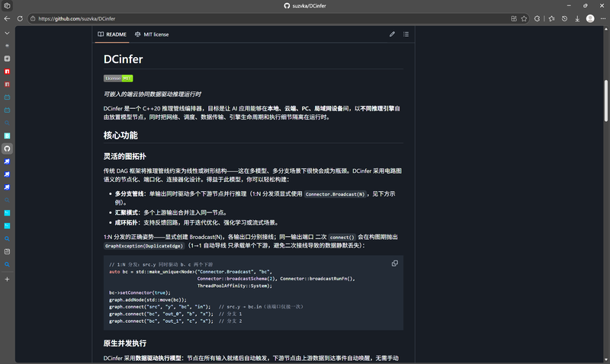Open the split screen apps icon in address bar
610x364 pixels.
click(514, 18)
